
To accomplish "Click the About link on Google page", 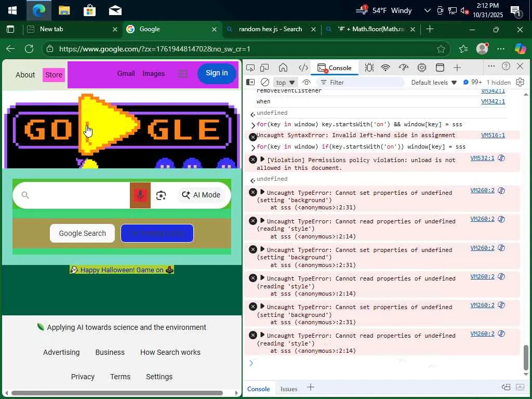I will tap(25, 75).
